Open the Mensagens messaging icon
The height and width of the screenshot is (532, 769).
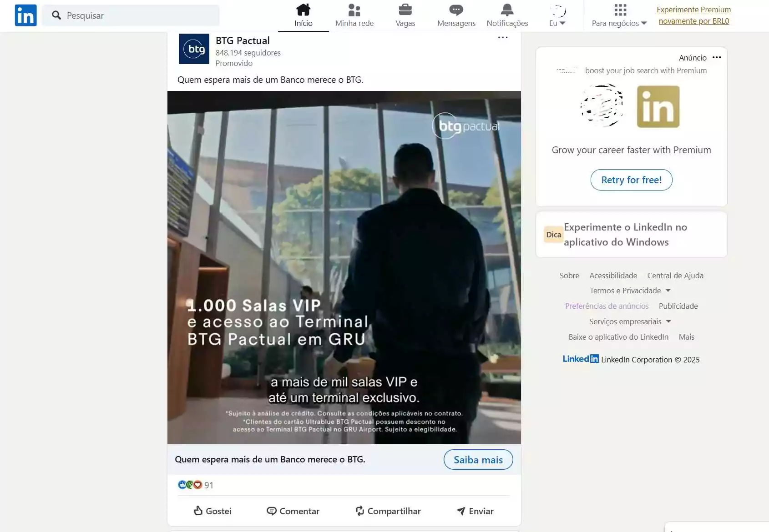455,9
